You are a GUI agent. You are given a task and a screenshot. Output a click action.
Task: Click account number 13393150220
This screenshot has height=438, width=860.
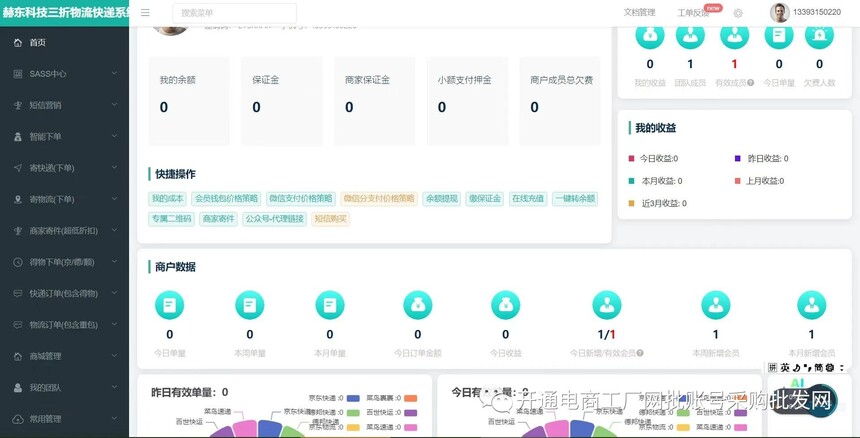[x=817, y=12]
